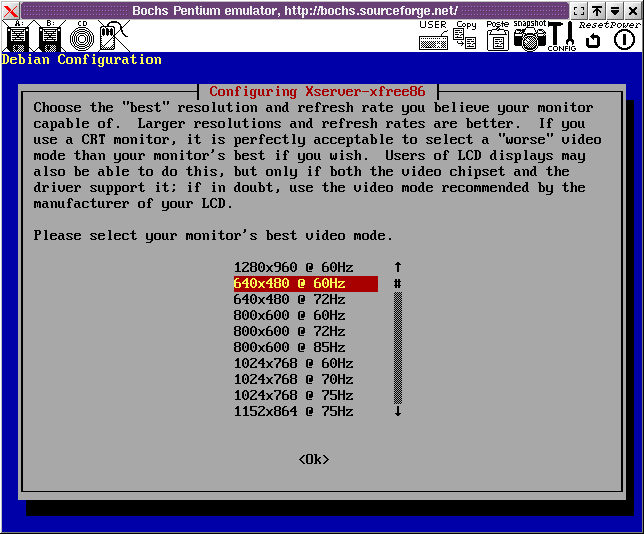Take a Snapshot with the camera icon
The height and width of the screenshot is (534, 644).
529,37
